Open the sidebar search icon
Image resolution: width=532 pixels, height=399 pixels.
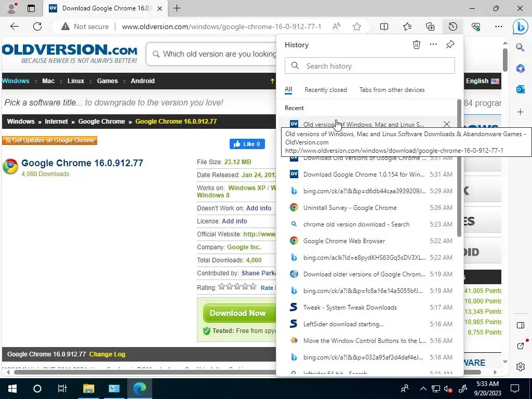pyautogui.click(x=520, y=47)
